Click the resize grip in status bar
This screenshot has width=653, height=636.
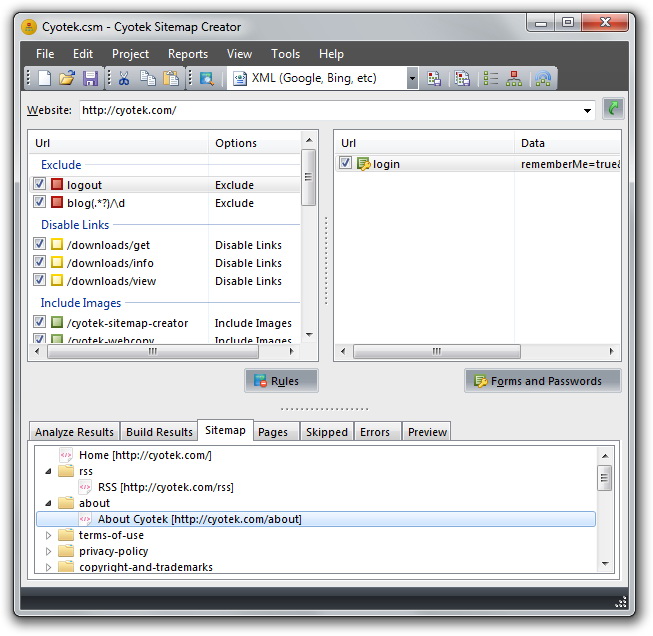[x=621, y=602]
